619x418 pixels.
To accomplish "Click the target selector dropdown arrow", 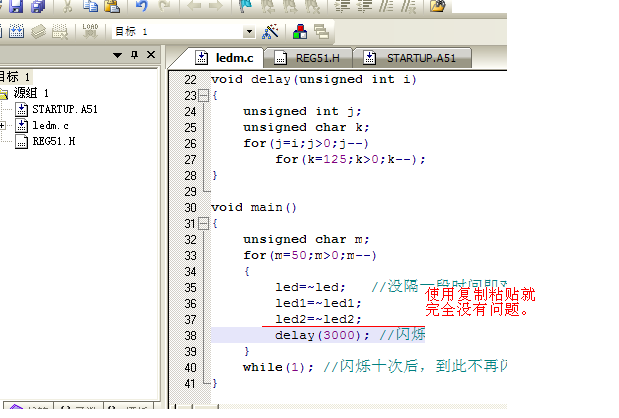I will [249, 32].
